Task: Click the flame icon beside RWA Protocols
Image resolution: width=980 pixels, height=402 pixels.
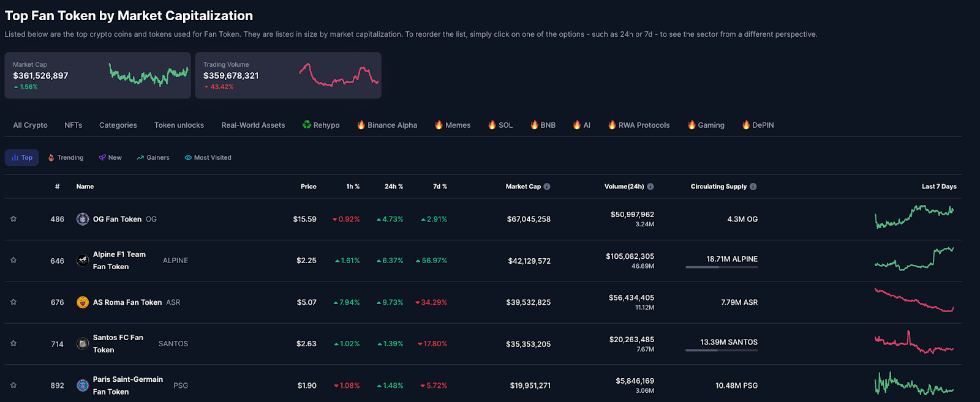Action: (612, 125)
